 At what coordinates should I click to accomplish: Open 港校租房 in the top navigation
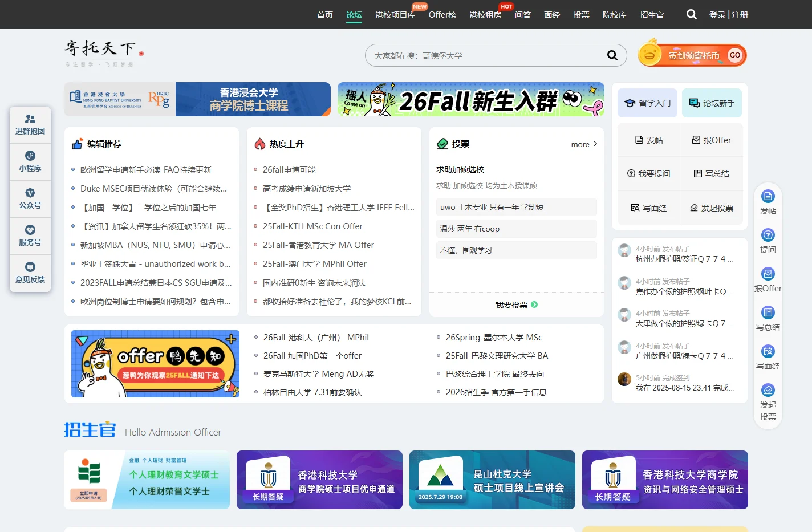pyautogui.click(x=485, y=15)
